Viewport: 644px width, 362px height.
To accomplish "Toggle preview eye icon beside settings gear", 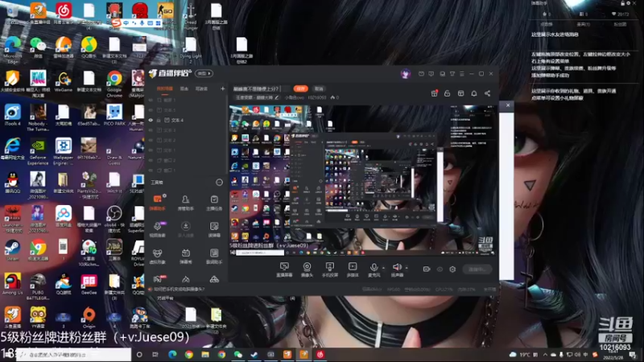I will coord(440,269).
